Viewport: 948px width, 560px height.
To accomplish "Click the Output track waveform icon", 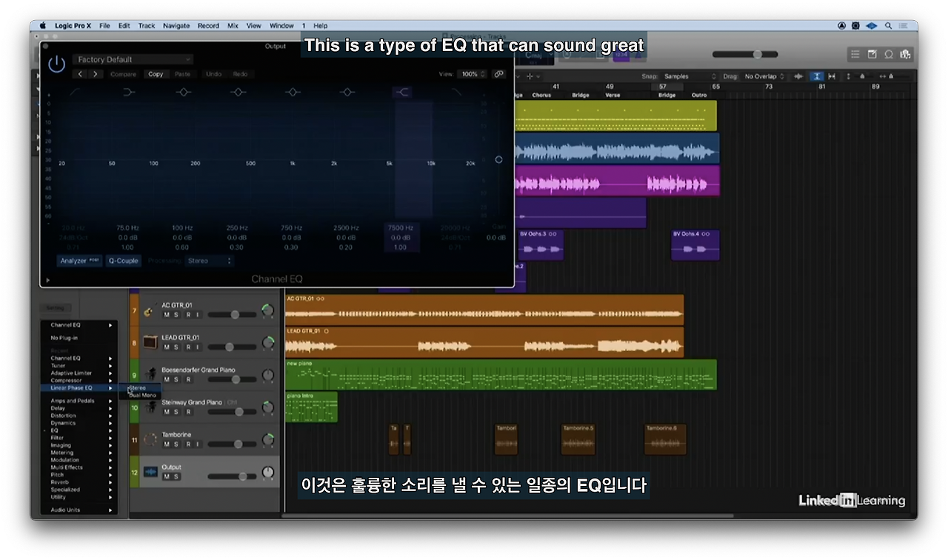I will point(150,472).
